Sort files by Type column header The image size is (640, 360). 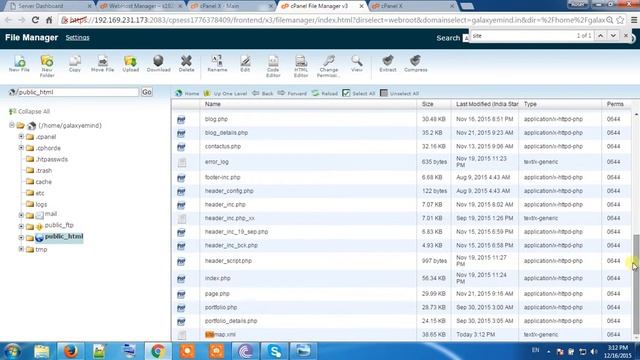(x=530, y=104)
